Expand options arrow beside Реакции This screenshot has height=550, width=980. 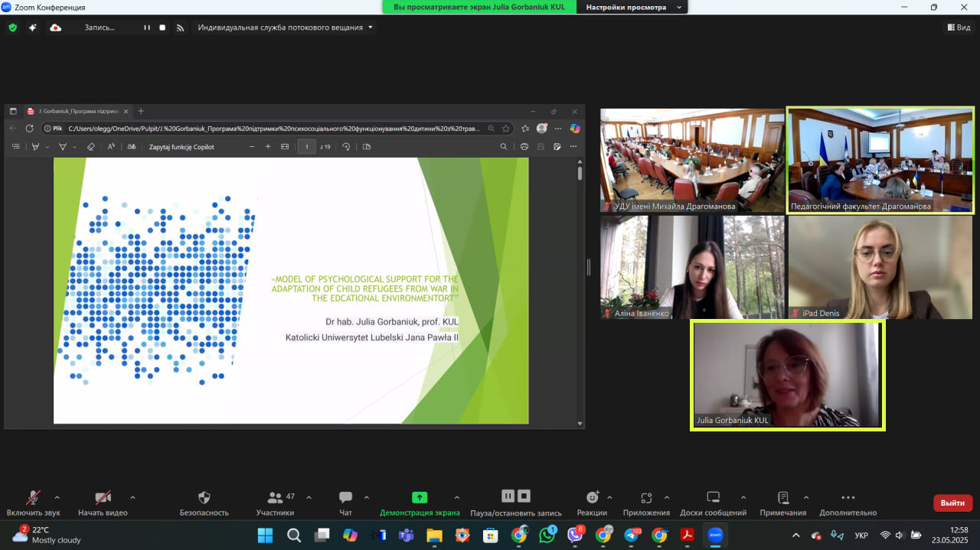(609, 497)
